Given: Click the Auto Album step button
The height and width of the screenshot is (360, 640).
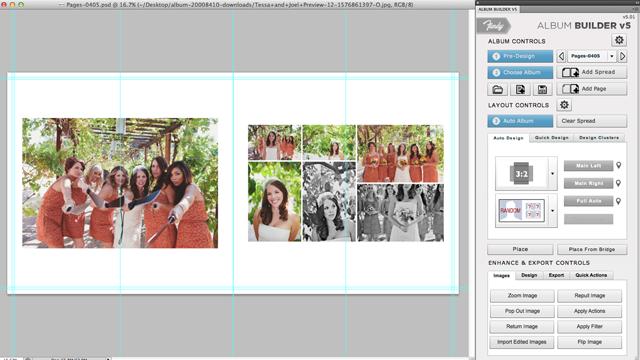Looking at the screenshot, I should 520,121.
